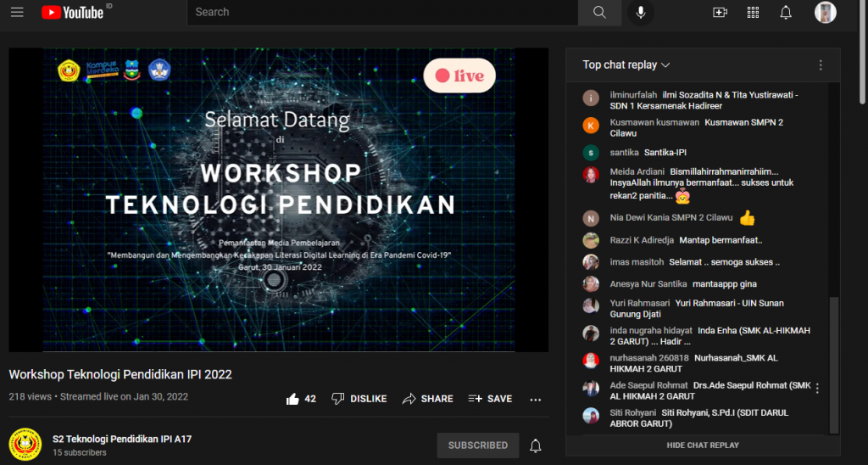This screenshot has width=868, height=465.
Task: Toggle the SUBSCRIBED button
Action: (x=478, y=445)
